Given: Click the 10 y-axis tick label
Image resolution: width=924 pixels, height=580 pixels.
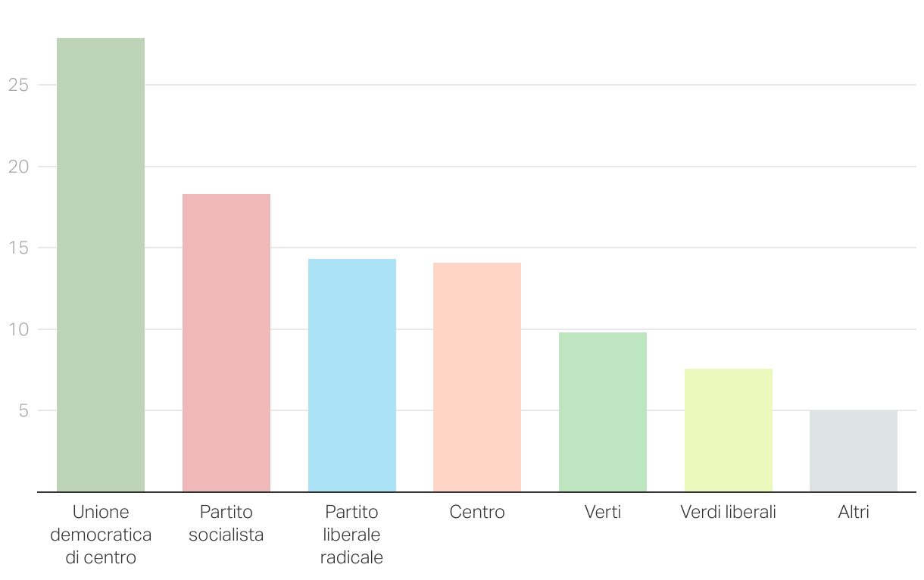Looking at the screenshot, I should tap(19, 329).
